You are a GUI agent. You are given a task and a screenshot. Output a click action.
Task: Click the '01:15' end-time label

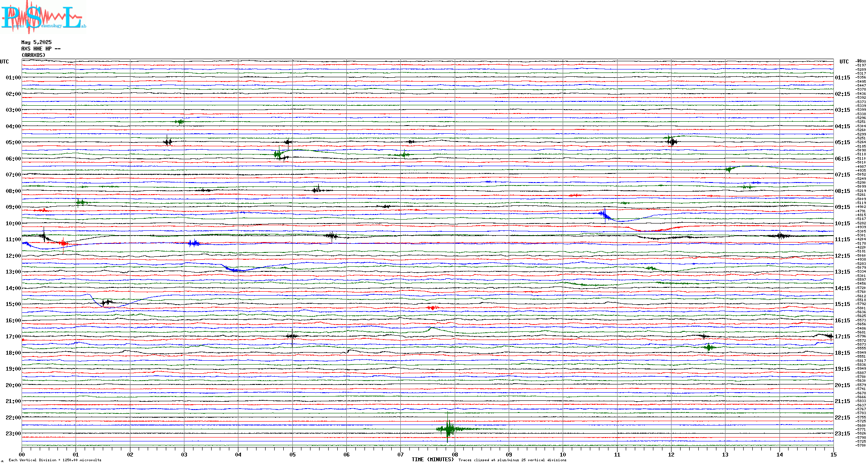pos(843,78)
